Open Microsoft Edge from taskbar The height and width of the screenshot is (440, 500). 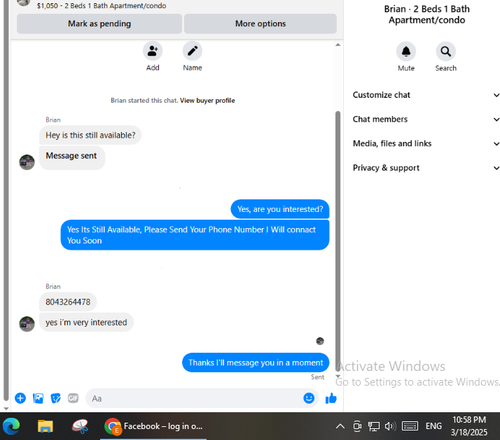[11, 426]
